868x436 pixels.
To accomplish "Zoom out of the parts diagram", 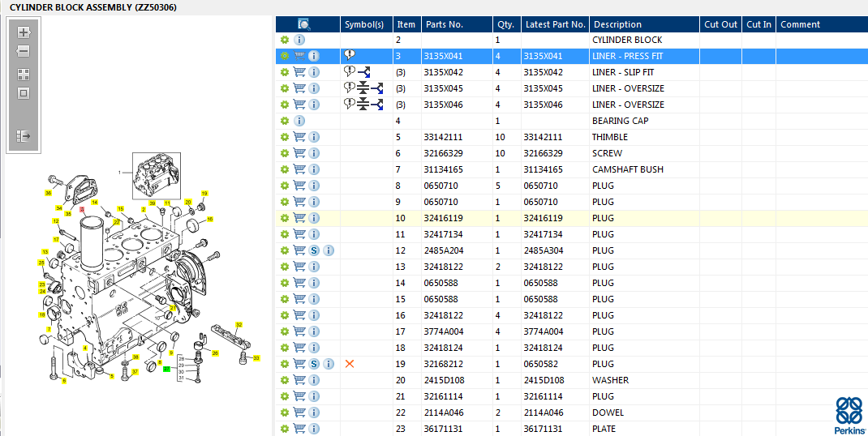I will [24, 51].
